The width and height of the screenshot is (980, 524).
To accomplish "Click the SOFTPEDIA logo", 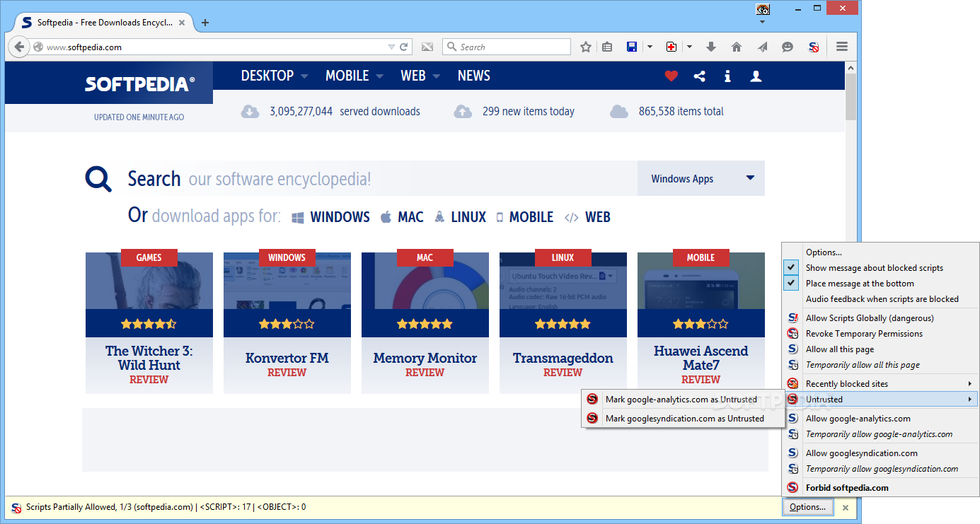I will 140,84.
